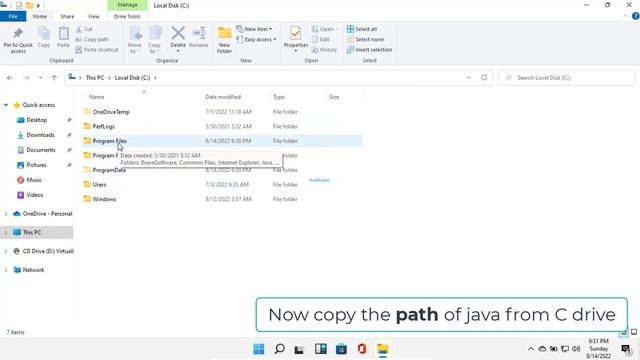Go up one folder level arrow
This screenshot has height=360, width=640.
[x=54, y=78]
